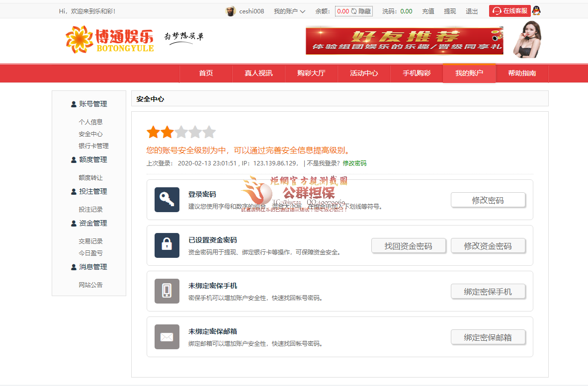Open the 我的账户 dropdown in top bar

click(286, 10)
